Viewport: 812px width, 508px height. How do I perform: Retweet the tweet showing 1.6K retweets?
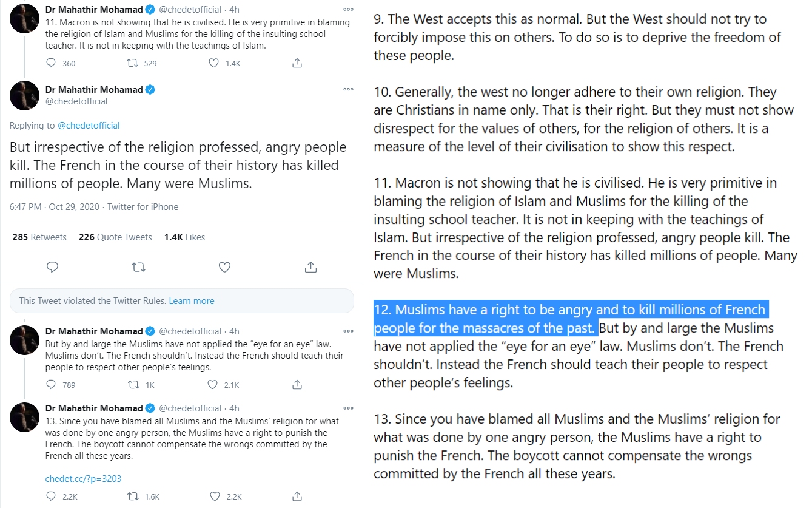130,496
